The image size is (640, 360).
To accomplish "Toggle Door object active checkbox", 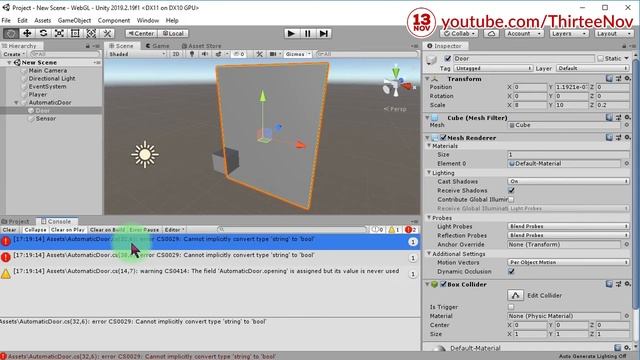I will coord(447,58).
